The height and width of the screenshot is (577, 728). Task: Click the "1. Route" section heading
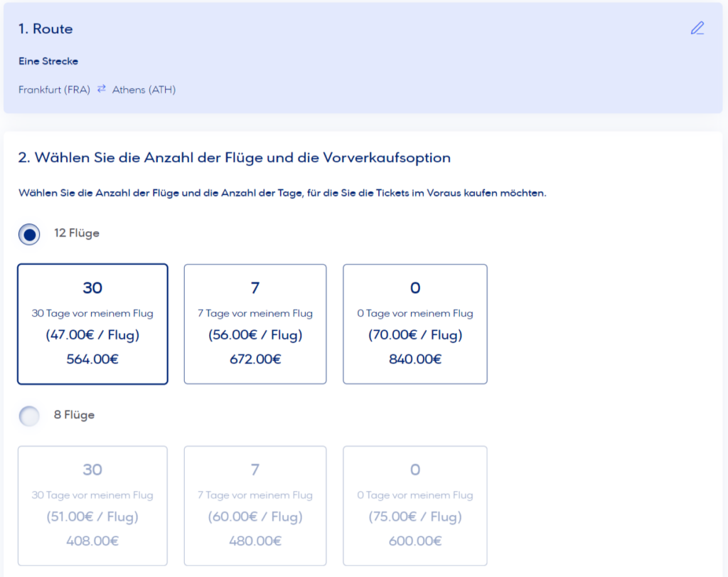click(x=45, y=29)
